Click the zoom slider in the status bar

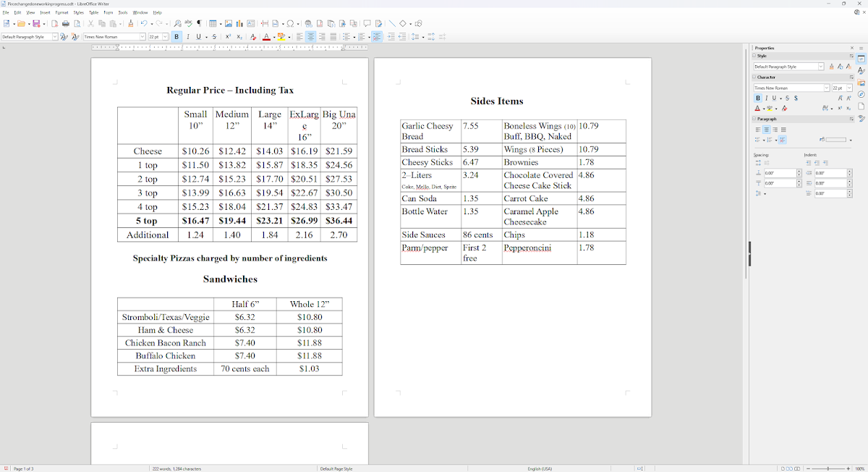click(827, 468)
